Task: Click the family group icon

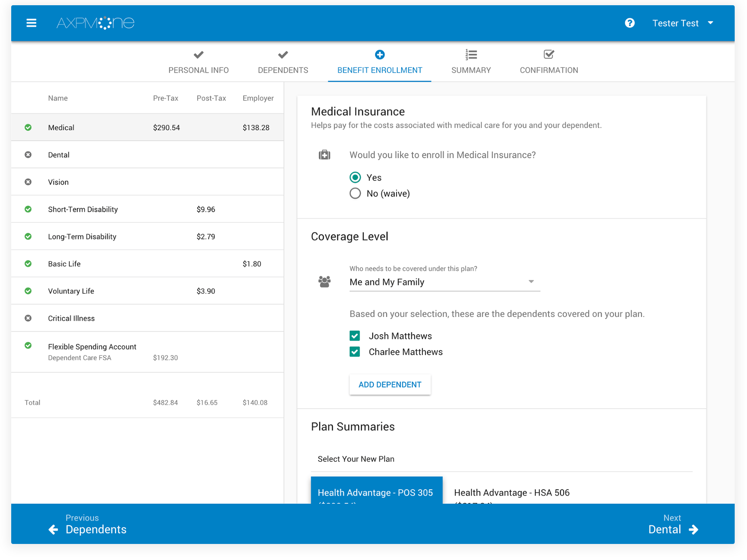Action: click(325, 281)
